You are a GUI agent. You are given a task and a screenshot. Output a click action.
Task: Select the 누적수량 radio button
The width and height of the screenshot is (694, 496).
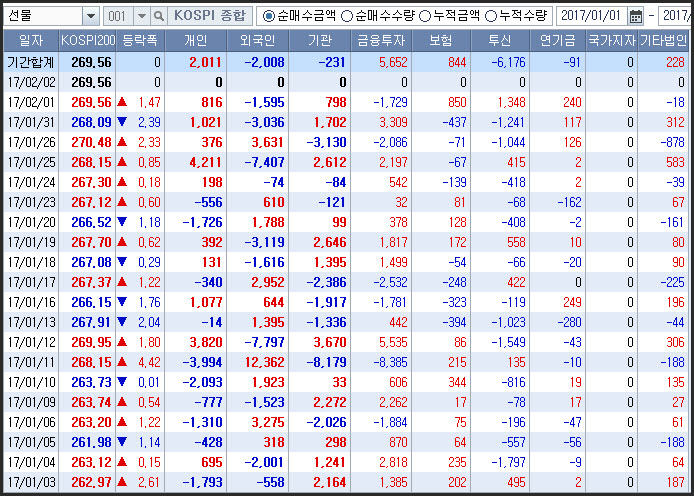coord(490,16)
